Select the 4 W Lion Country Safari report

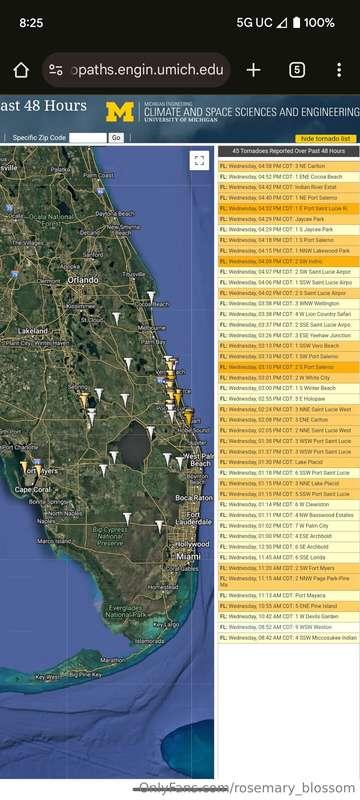[289, 314]
